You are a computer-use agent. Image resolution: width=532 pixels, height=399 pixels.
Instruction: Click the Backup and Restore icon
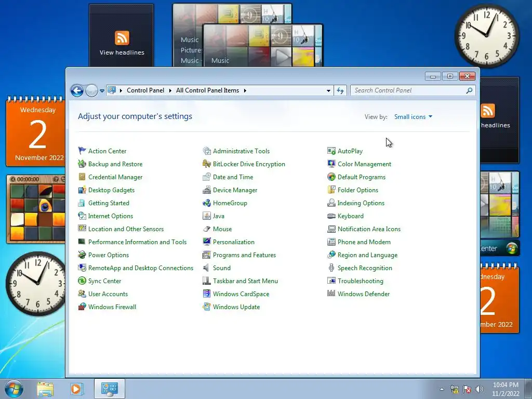point(82,164)
